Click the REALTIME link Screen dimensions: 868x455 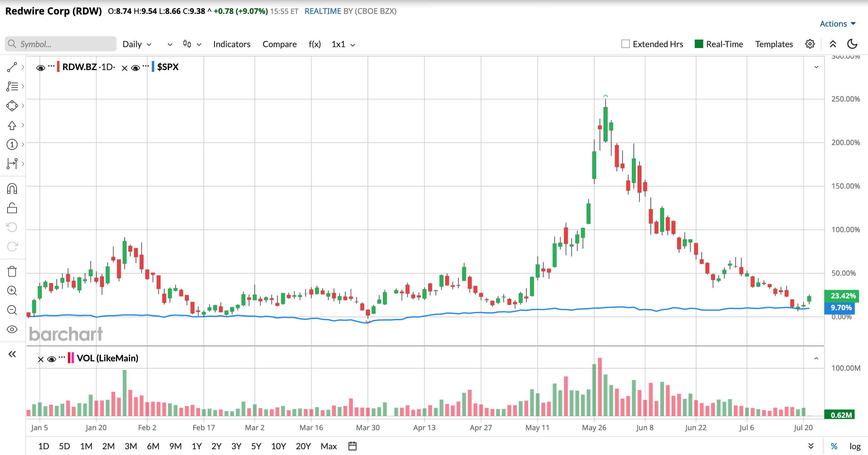323,11
